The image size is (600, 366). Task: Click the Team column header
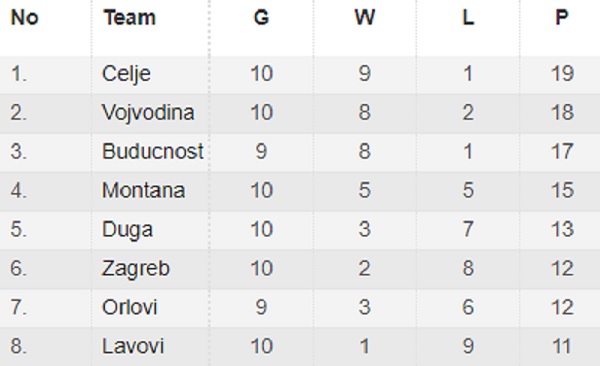(x=130, y=18)
